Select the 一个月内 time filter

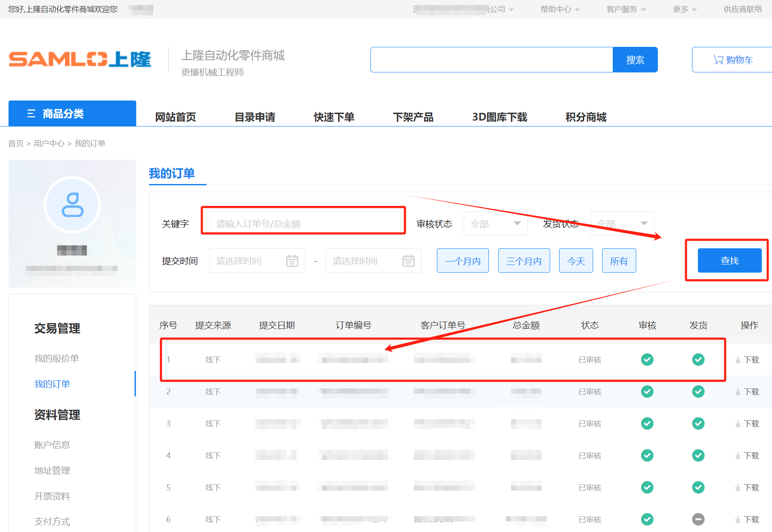click(462, 261)
